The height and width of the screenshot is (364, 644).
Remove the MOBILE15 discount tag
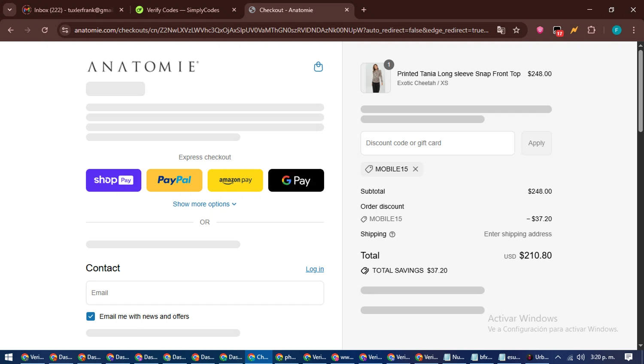[x=415, y=169]
